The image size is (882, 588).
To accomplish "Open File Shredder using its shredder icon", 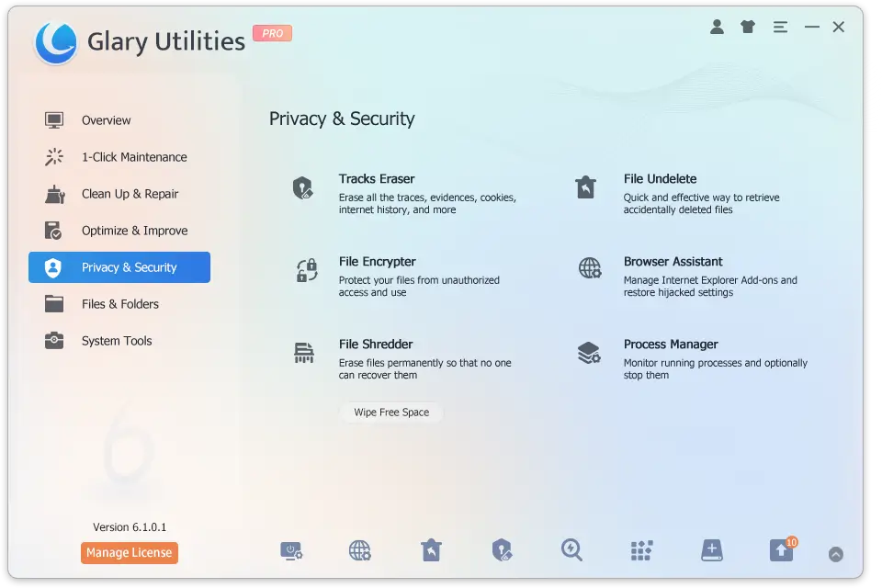I will click(x=304, y=354).
